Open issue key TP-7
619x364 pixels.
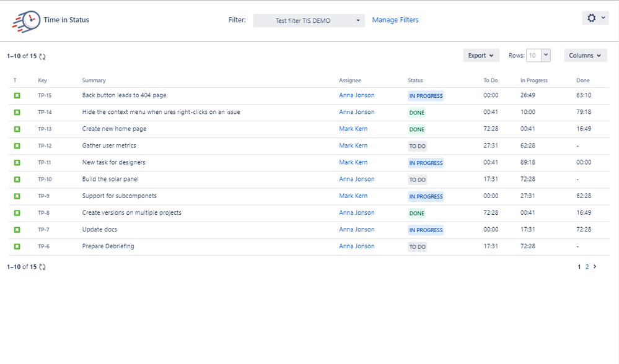(43, 230)
